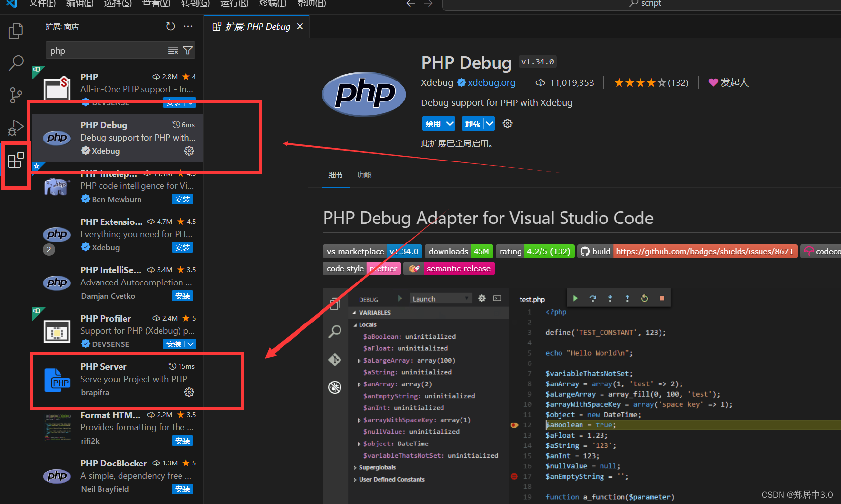The image size is (841, 504).
Task: Click the 卸载 button
Action: [x=473, y=123]
